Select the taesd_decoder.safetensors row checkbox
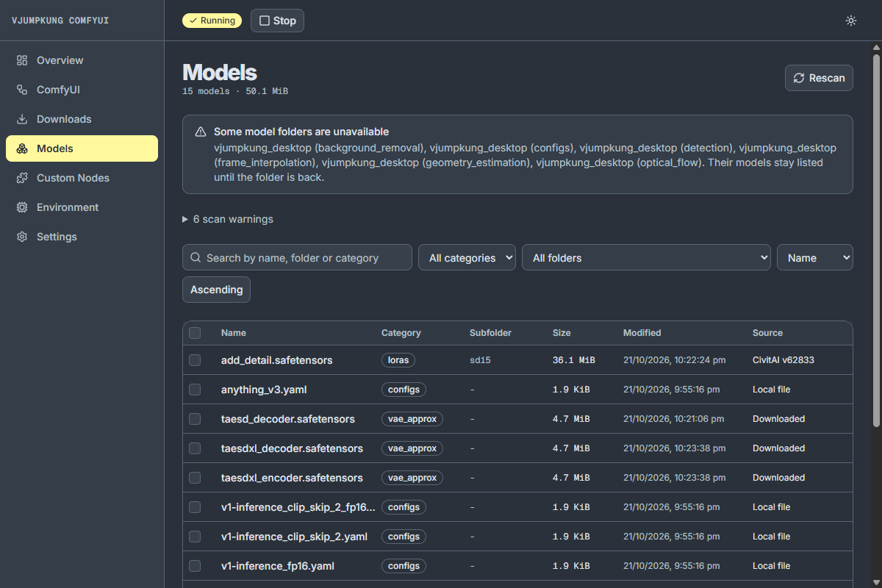The image size is (882, 588). coord(195,419)
